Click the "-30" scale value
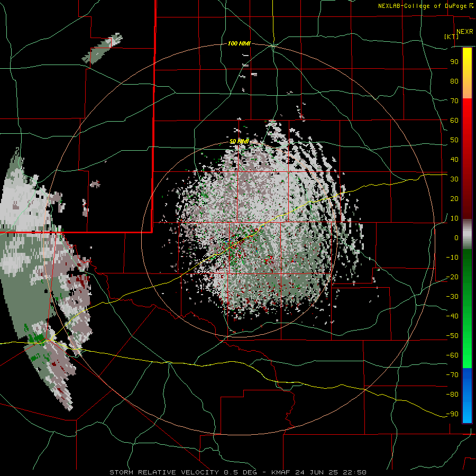Viewport: 476px width, 476px height. 452,297
